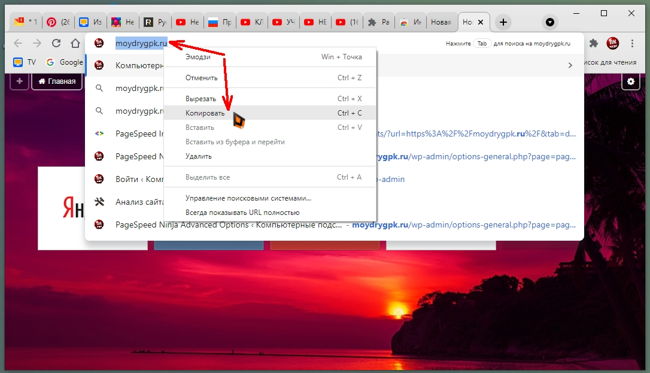Open the home page via house icon
Viewport: 650px width, 373px height.
point(75,43)
